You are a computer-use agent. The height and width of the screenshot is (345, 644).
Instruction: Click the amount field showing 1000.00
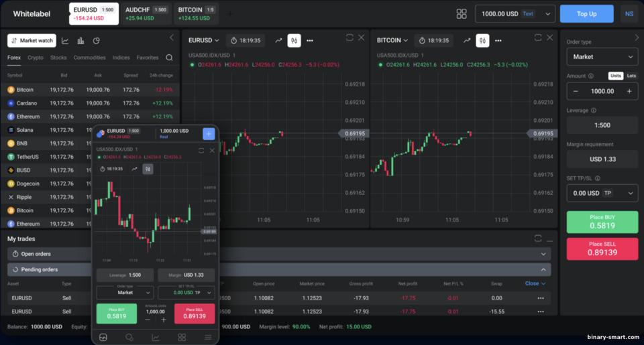[x=602, y=91]
